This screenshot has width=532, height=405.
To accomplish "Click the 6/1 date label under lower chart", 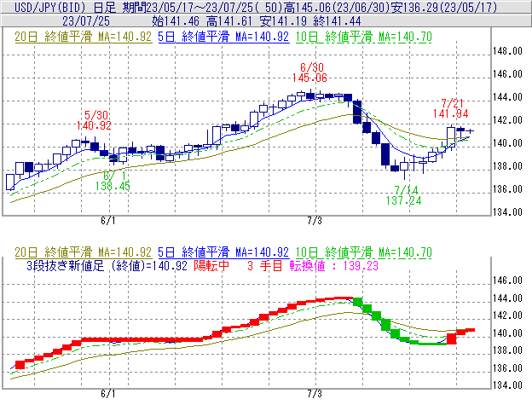I will (x=108, y=394).
